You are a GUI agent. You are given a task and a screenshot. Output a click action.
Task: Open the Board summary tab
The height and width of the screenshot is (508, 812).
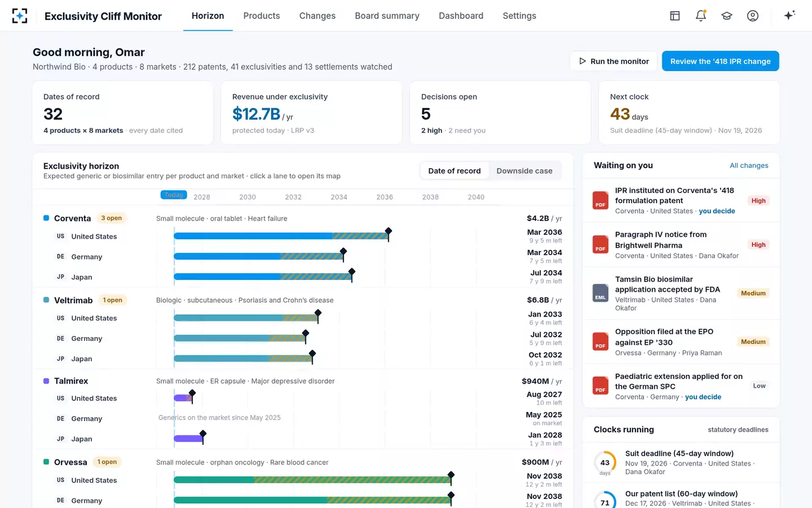[387, 16]
